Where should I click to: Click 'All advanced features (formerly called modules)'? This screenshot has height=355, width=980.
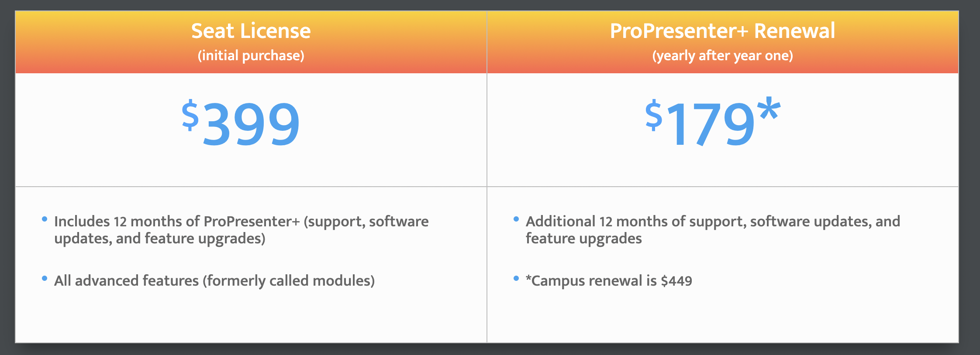pos(214,281)
